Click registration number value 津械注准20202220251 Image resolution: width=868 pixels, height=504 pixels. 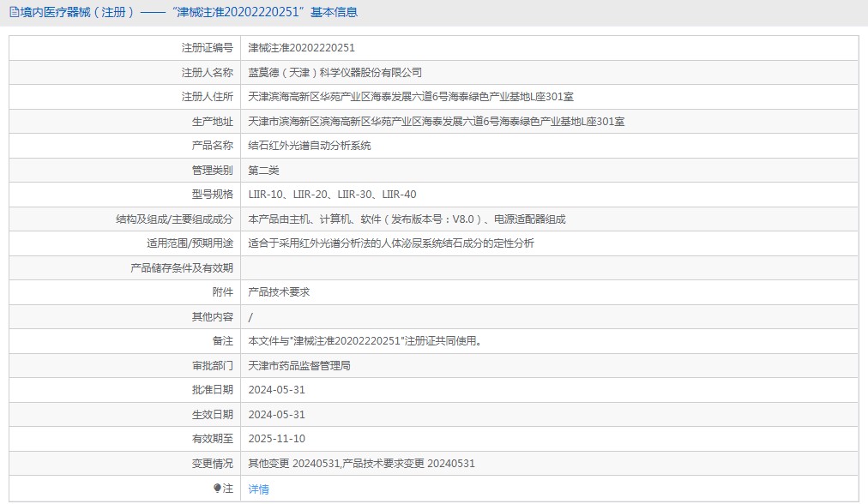coord(301,48)
